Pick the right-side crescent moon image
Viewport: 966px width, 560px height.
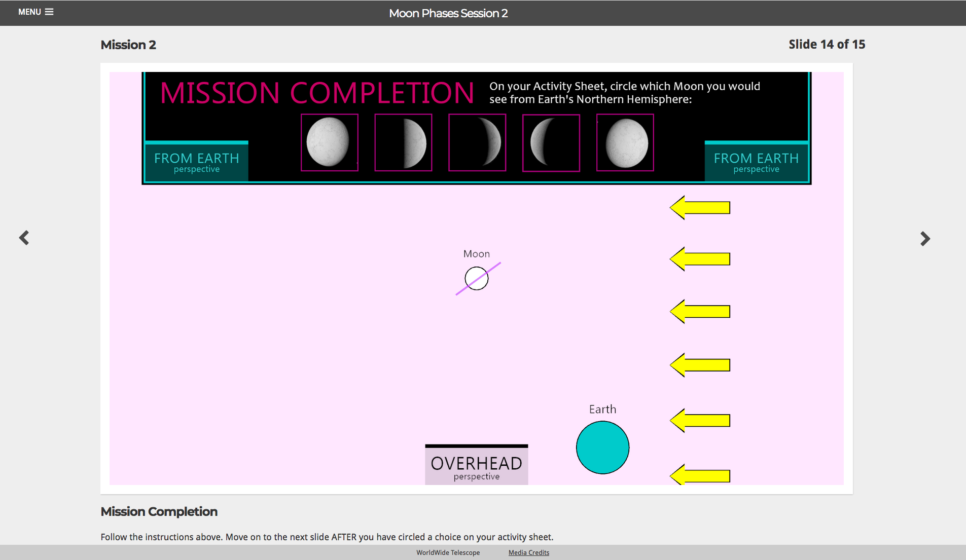(477, 142)
